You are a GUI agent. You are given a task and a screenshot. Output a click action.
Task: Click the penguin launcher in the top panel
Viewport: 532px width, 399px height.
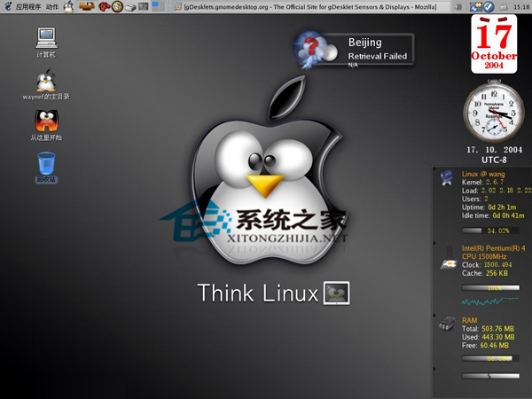69,6
